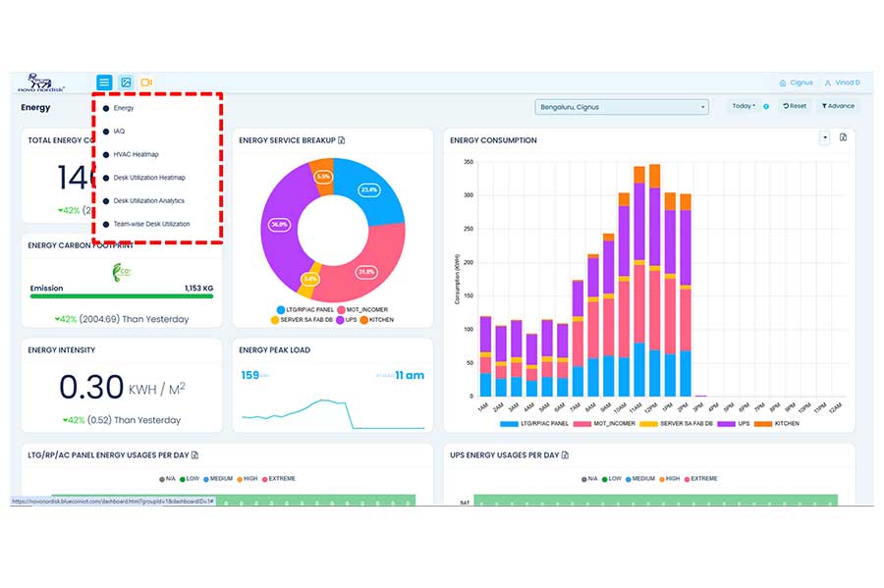Expand the Today date range dropdown
The width and height of the screenshot is (884, 588).
[x=743, y=106]
